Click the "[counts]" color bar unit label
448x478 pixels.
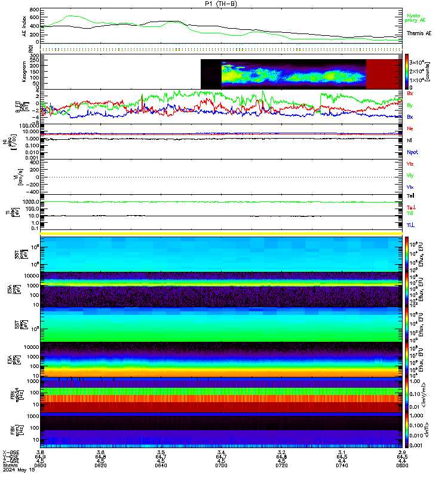tap(428, 72)
